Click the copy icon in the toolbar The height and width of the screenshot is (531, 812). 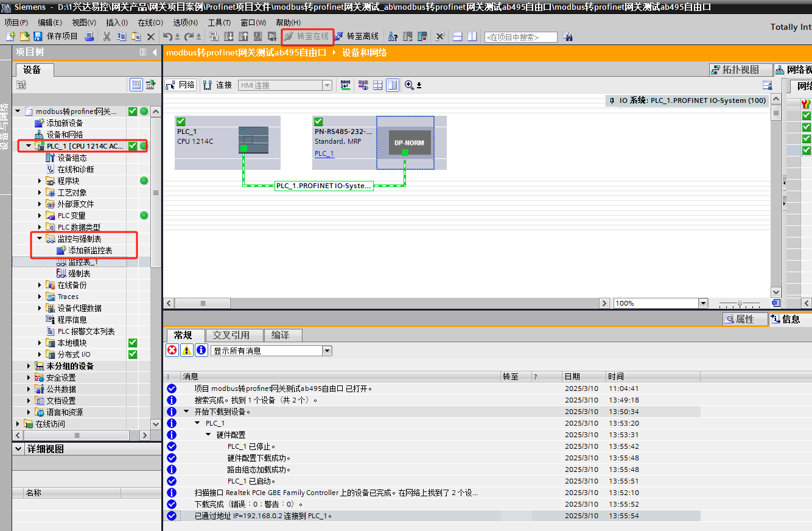pyautogui.click(x=121, y=37)
